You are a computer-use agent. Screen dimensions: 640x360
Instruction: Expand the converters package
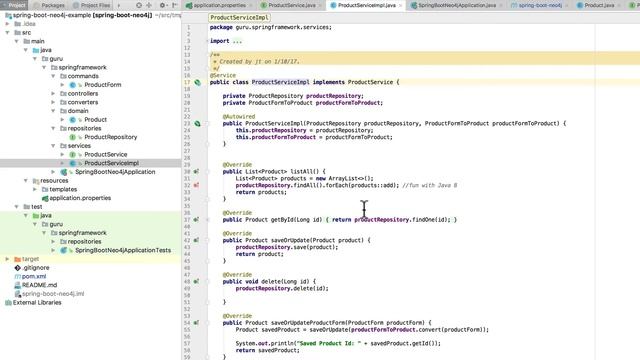click(53, 102)
